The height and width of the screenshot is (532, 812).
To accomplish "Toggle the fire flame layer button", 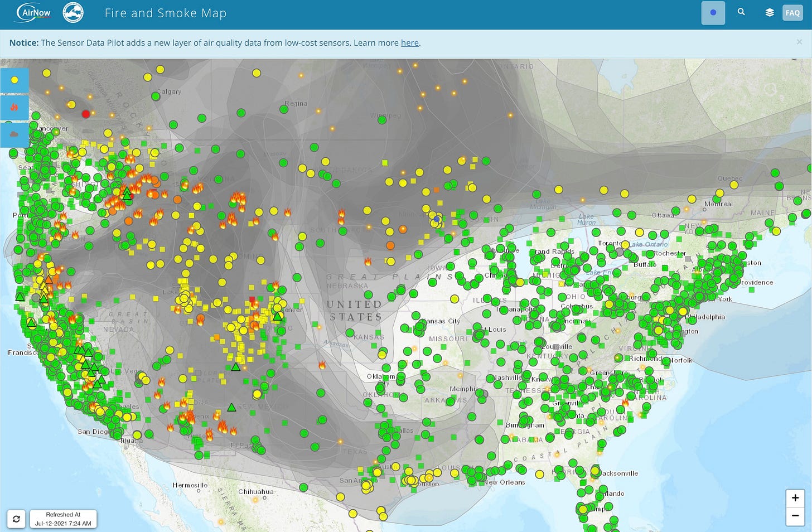I will pyautogui.click(x=14, y=107).
